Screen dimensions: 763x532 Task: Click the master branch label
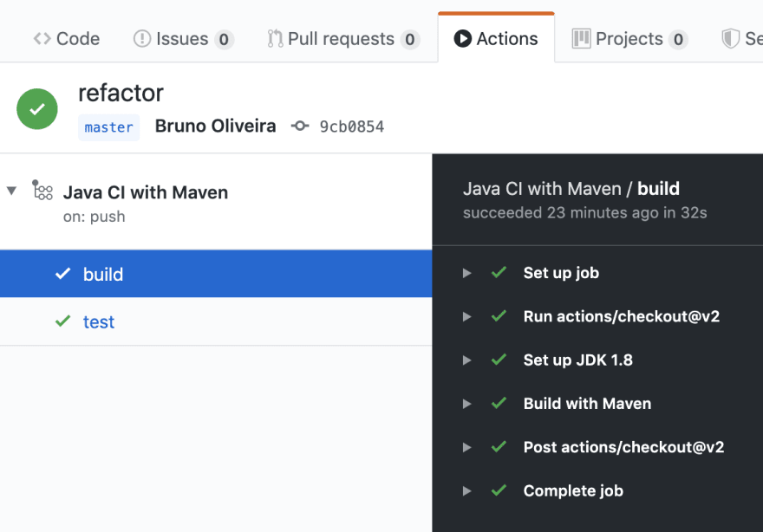click(109, 127)
